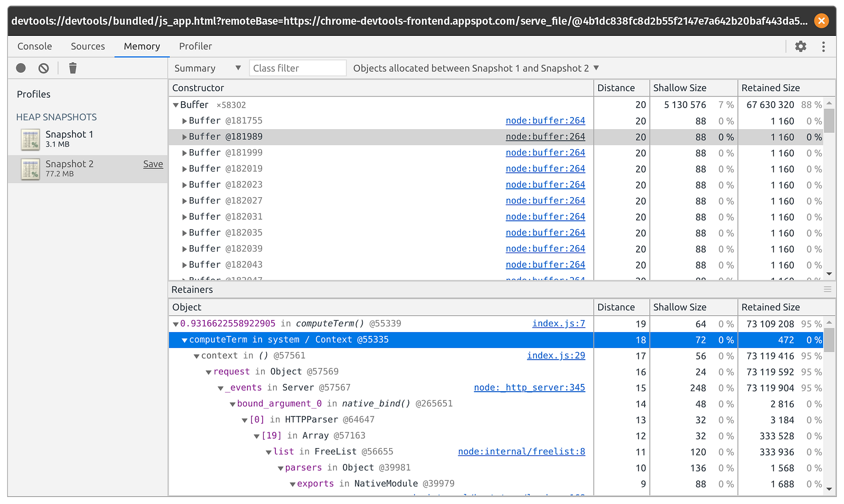
Task: Expand Buffer @181755 row
Action: point(185,121)
